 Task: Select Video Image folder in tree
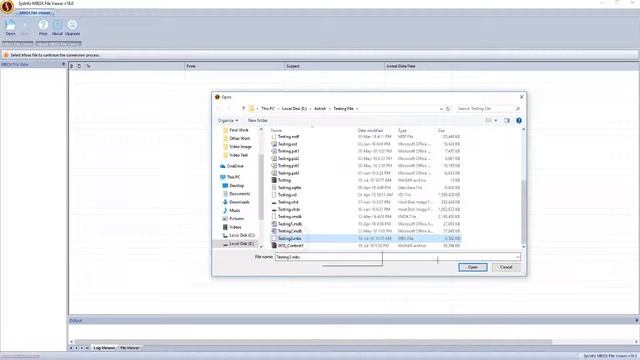240,147
